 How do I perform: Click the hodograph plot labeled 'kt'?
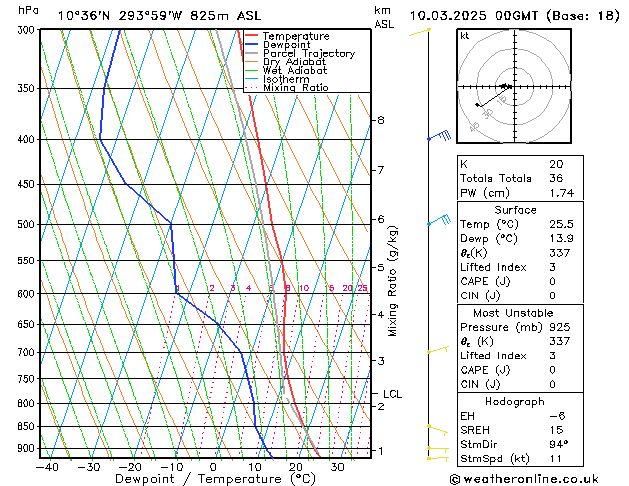pos(514,86)
